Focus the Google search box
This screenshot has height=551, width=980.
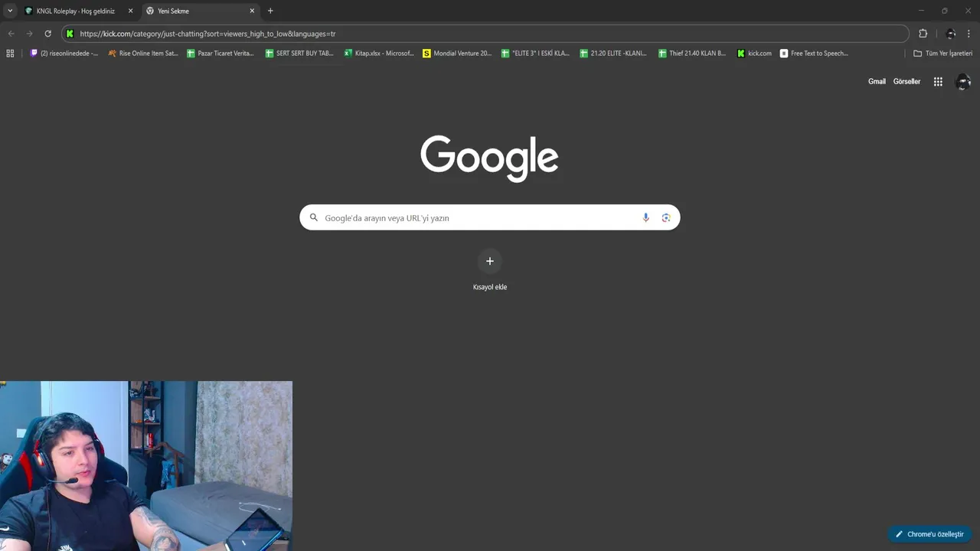pyautogui.click(x=490, y=217)
